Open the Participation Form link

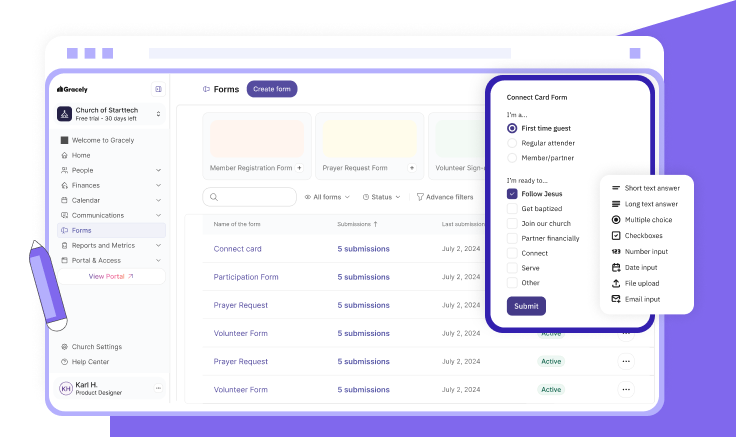pyautogui.click(x=246, y=277)
